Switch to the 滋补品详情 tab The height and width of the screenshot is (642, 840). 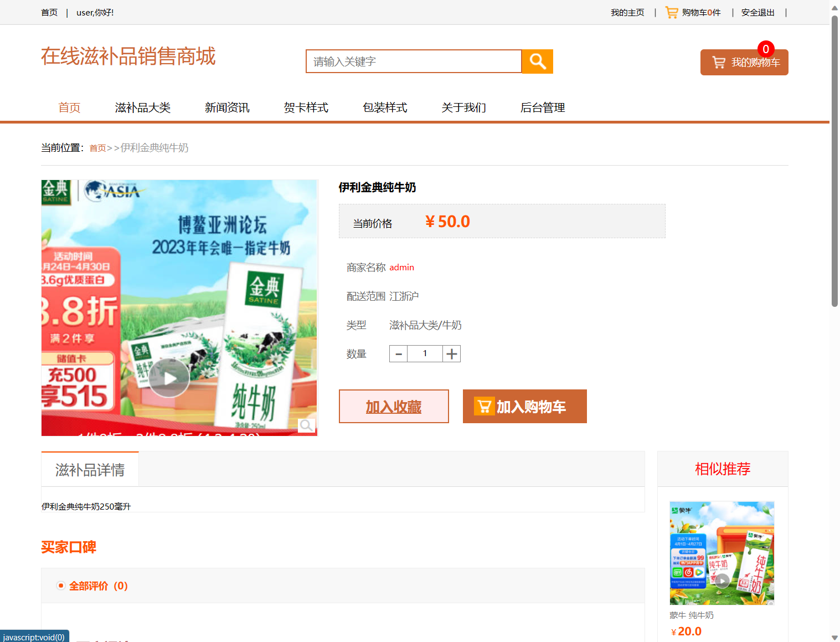[90, 469]
